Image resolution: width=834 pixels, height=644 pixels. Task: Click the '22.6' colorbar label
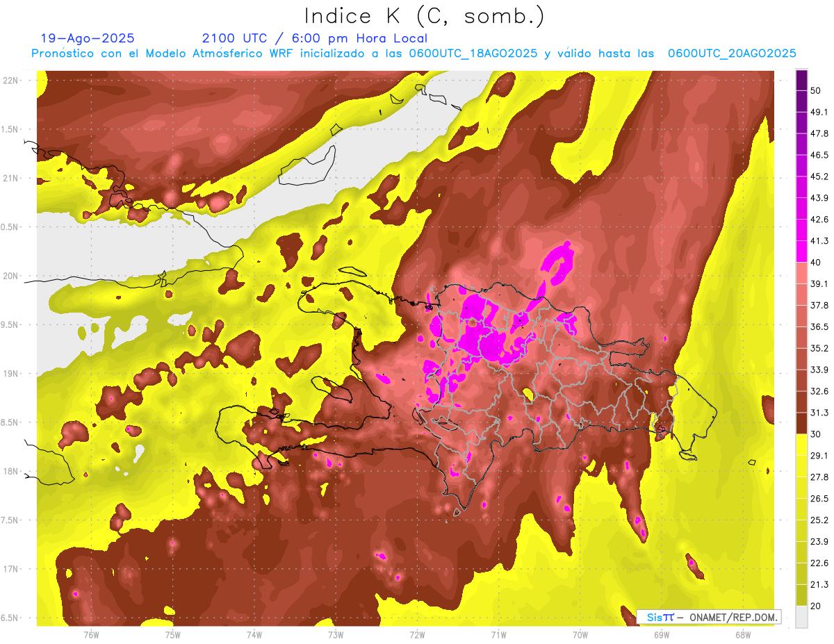819,563
